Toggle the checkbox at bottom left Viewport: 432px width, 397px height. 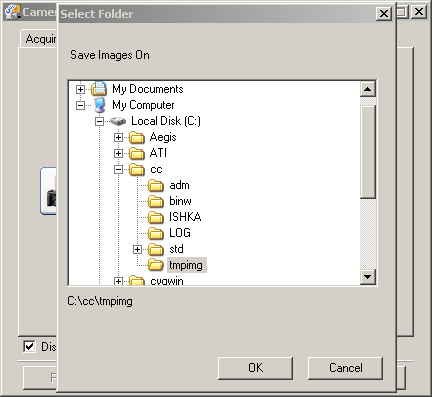(29, 346)
